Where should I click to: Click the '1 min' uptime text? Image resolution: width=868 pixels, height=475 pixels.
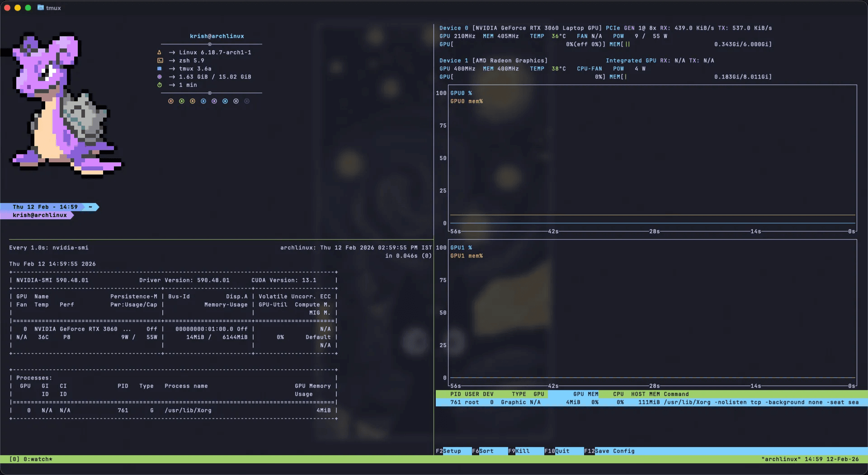188,85
